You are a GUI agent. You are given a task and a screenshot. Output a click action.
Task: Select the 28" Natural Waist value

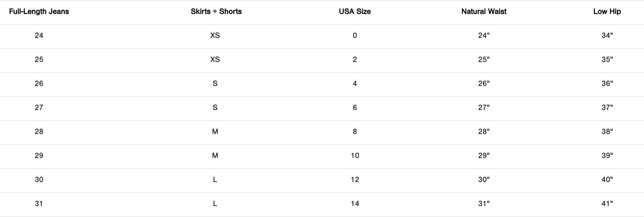(x=484, y=132)
